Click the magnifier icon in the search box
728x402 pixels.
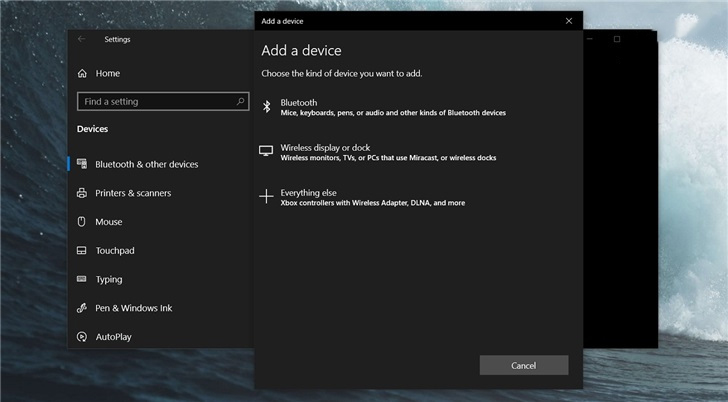240,101
